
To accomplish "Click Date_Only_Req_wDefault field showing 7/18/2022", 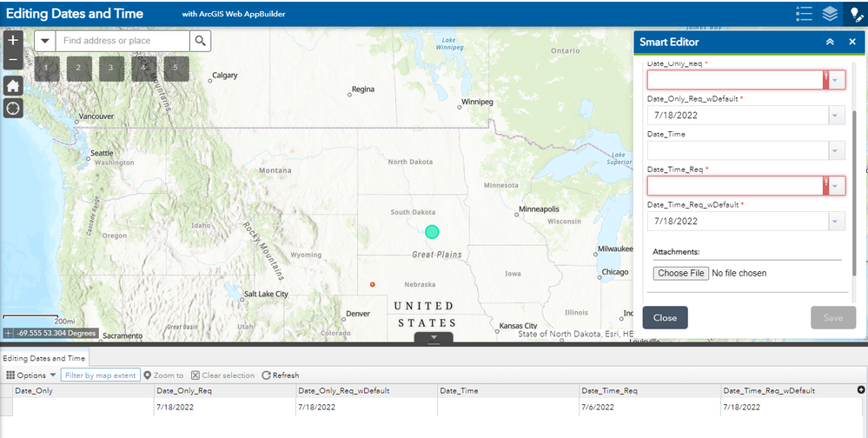I will coord(738,116).
